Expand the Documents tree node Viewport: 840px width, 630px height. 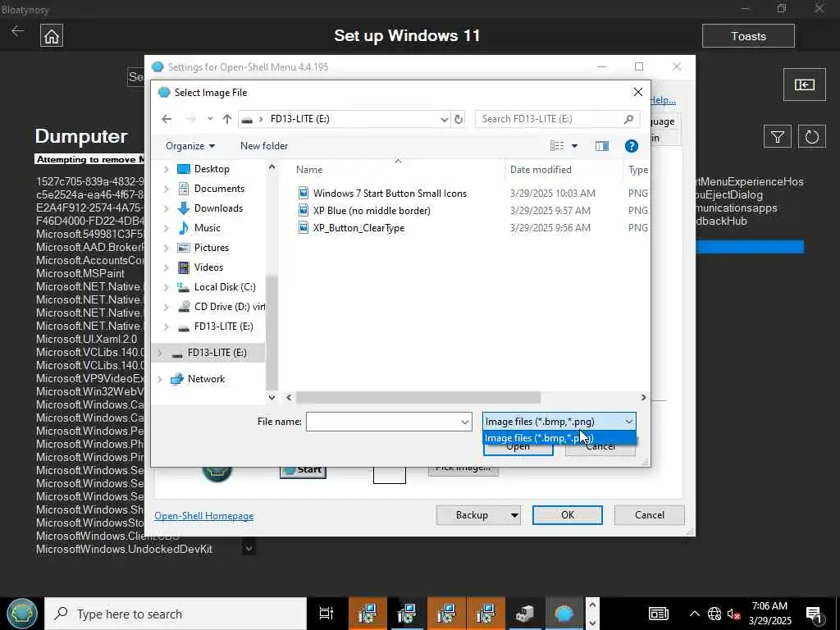click(166, 189)
